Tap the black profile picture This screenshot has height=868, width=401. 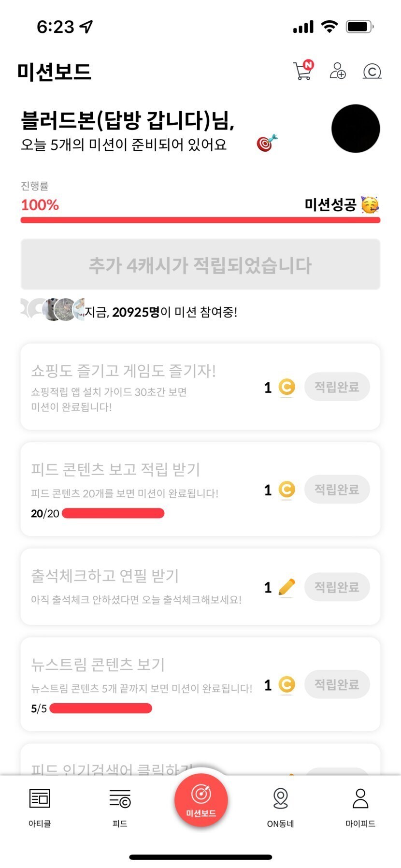[x=356, y=129]
